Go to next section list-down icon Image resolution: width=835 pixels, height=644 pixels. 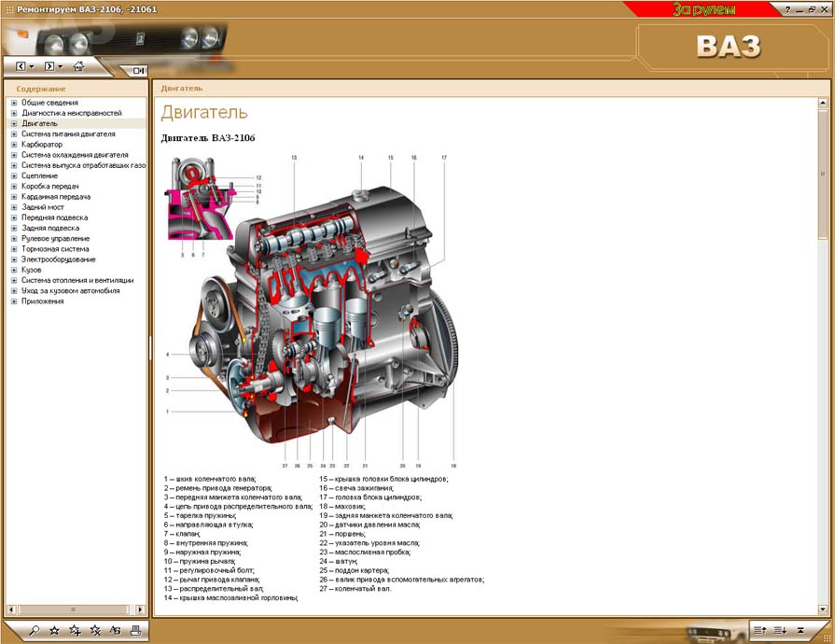780,631
